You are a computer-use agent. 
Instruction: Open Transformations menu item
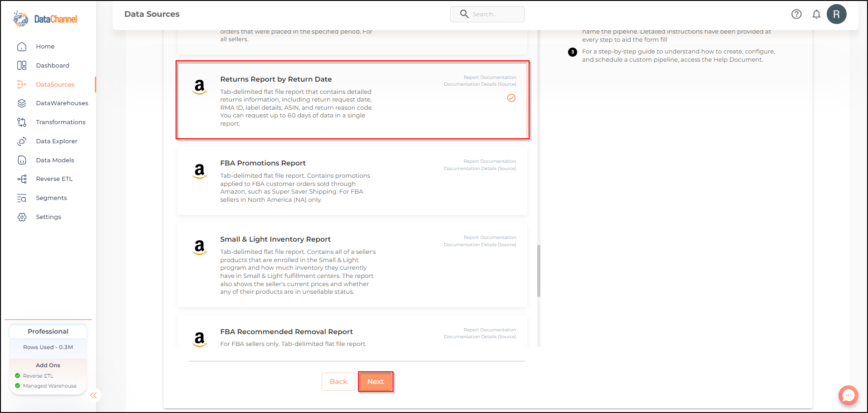61,122
